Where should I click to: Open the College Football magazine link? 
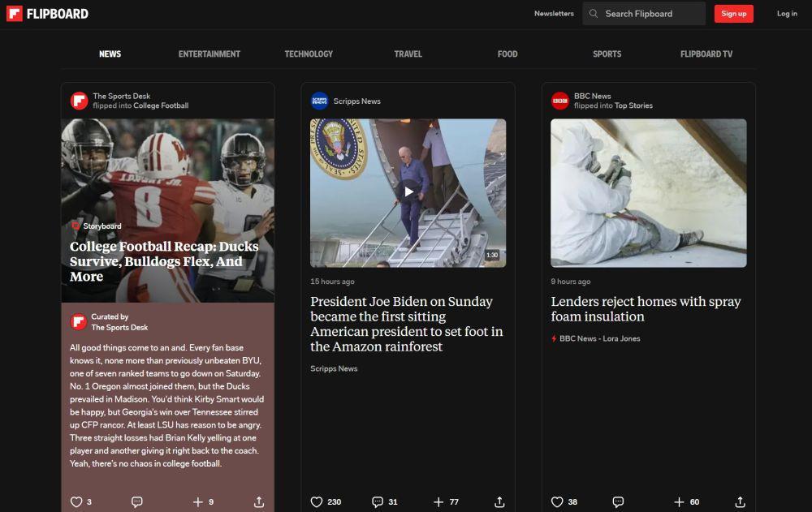tap(161, 105)
